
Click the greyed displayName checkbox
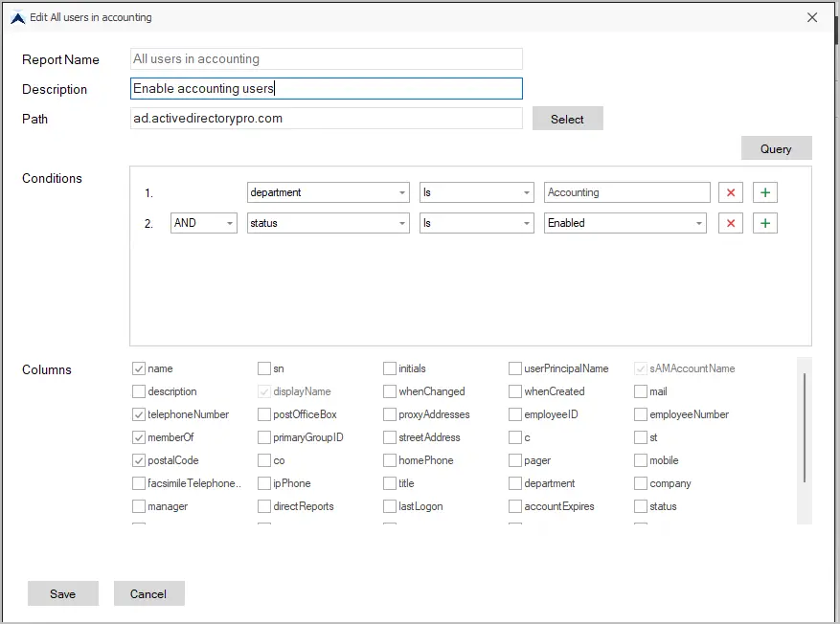coord(264,391)
